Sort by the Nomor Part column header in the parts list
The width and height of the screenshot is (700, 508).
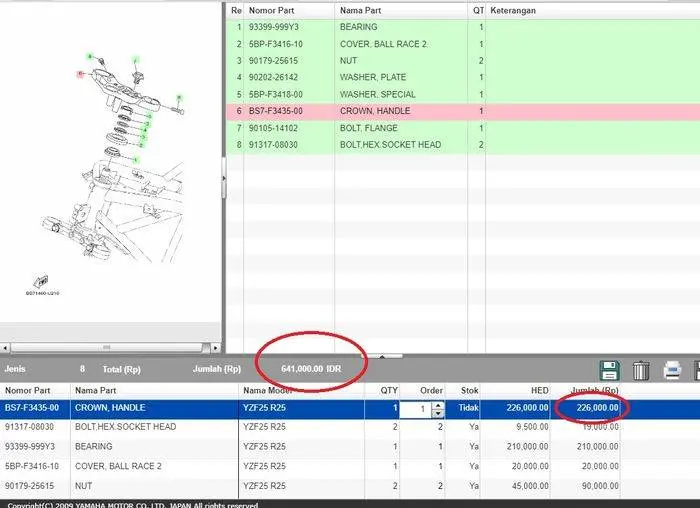289,10
